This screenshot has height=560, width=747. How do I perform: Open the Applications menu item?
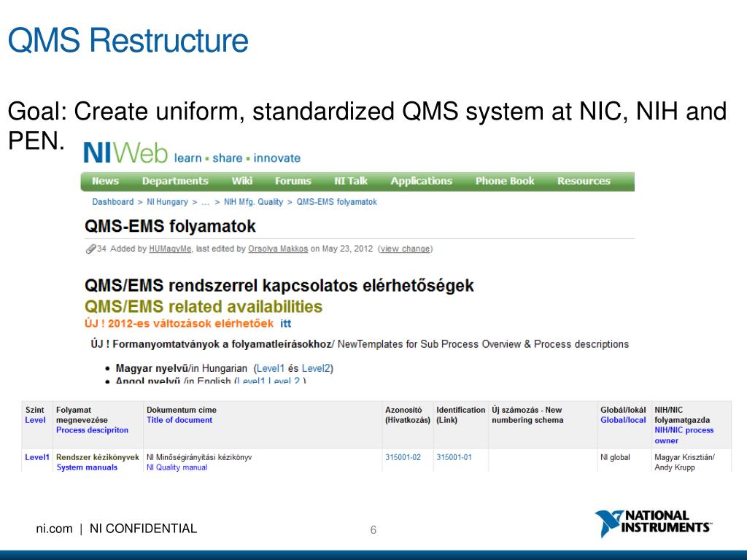coord(422,181)
